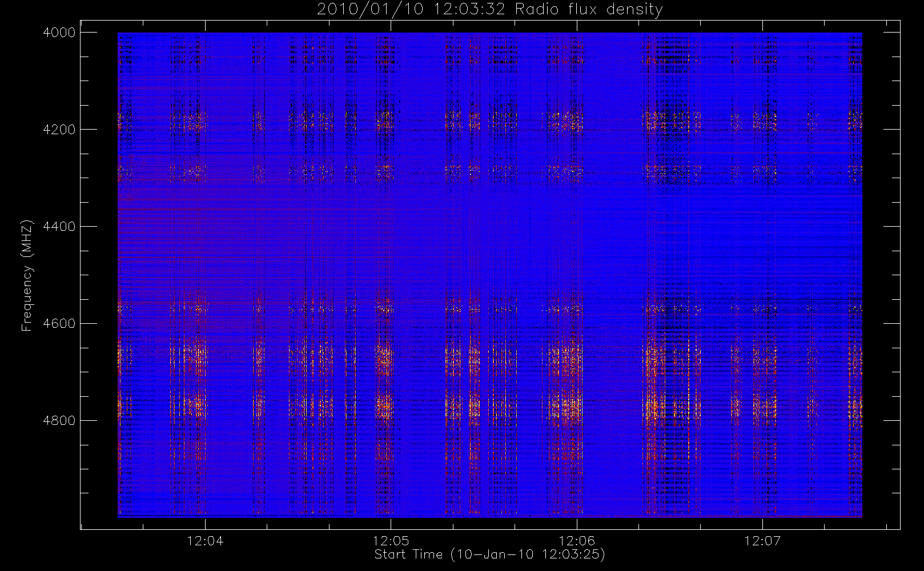
Task: Select the 4600 frequency tick label
Action: point(59,324)
